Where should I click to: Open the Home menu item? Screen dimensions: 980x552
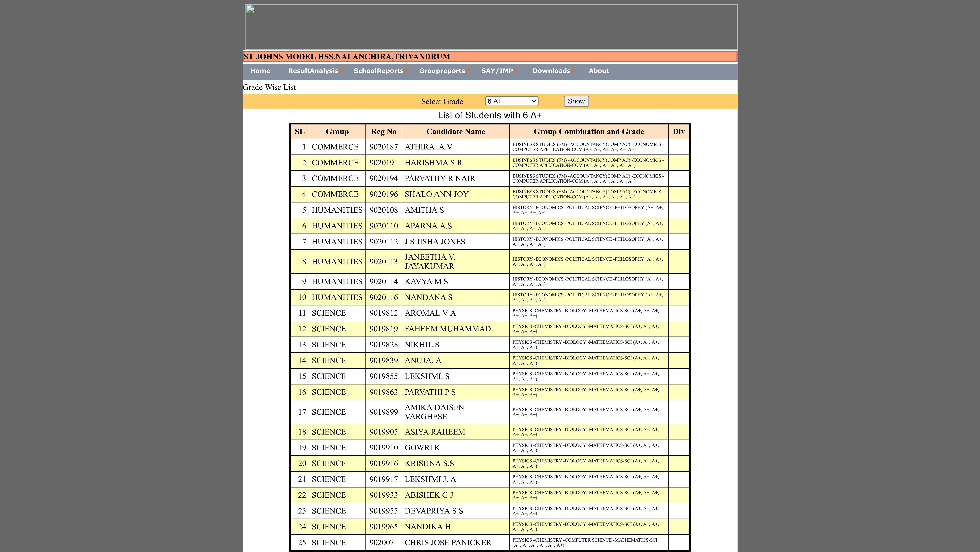260,71
